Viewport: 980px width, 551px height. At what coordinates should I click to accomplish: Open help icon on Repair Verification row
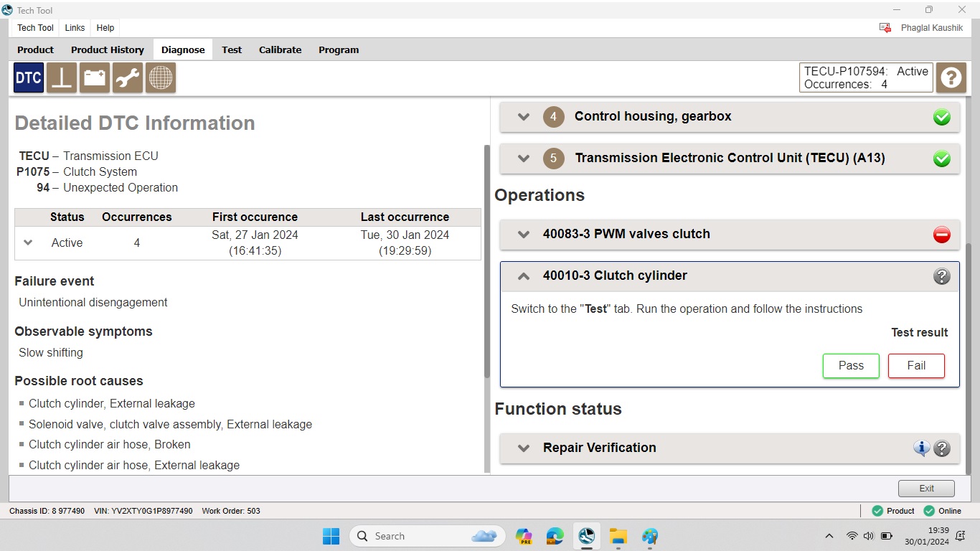pos(942,448)
